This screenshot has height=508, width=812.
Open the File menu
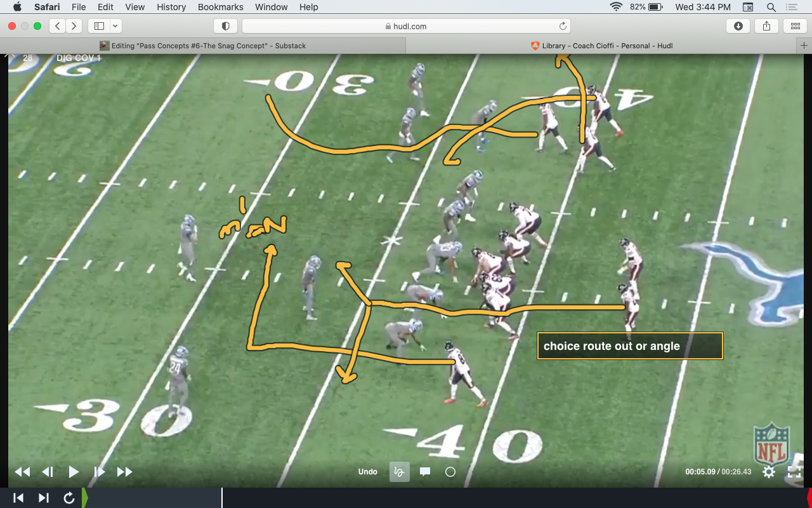[79, 7]
